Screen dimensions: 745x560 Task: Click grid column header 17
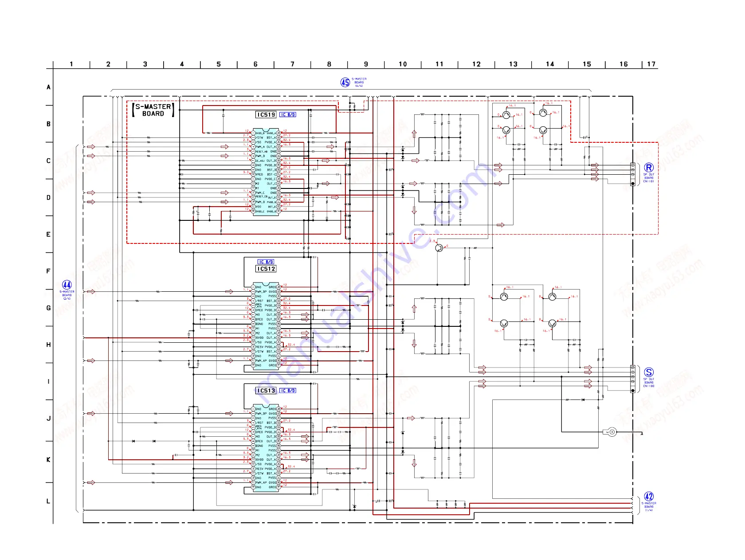point(651,64)
